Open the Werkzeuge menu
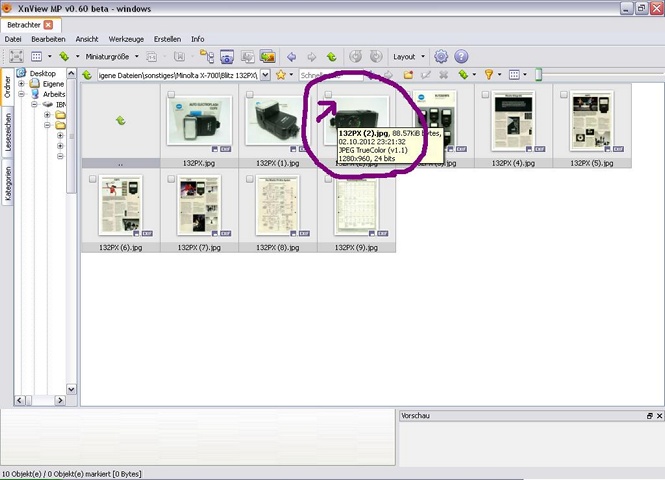This screenshot has height=480, width=665. [126, 39]
